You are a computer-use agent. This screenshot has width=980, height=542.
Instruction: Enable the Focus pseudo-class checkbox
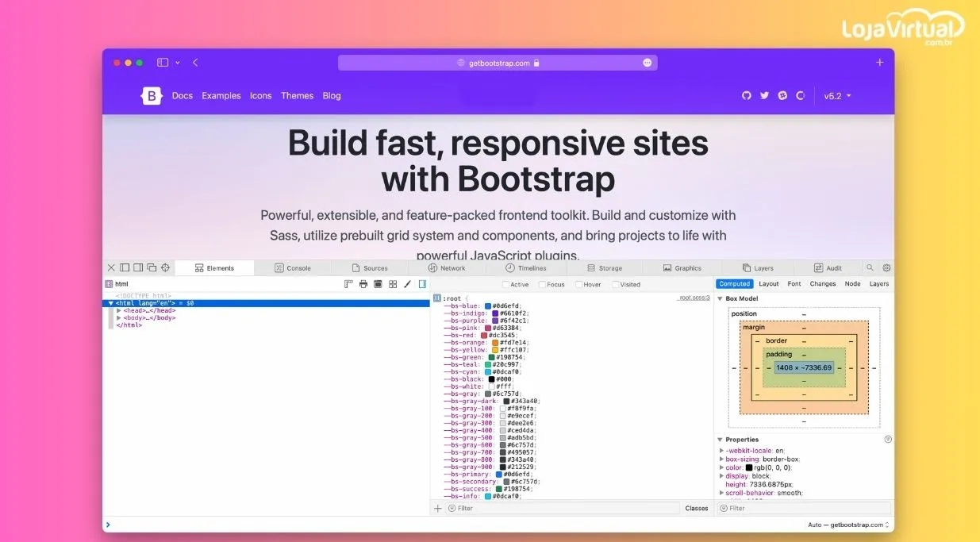[542, 284]
